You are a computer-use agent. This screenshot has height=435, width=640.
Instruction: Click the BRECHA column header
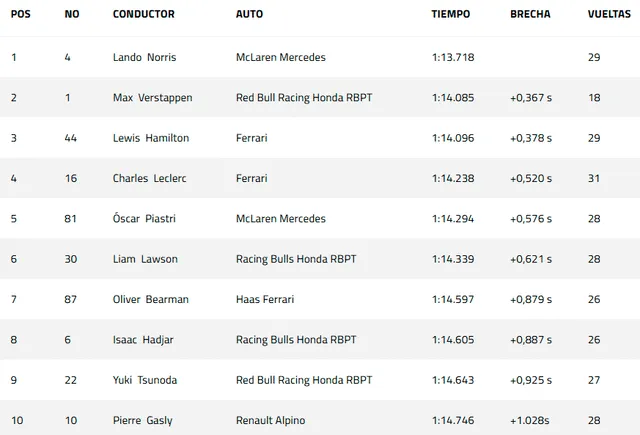click(530, 14)
